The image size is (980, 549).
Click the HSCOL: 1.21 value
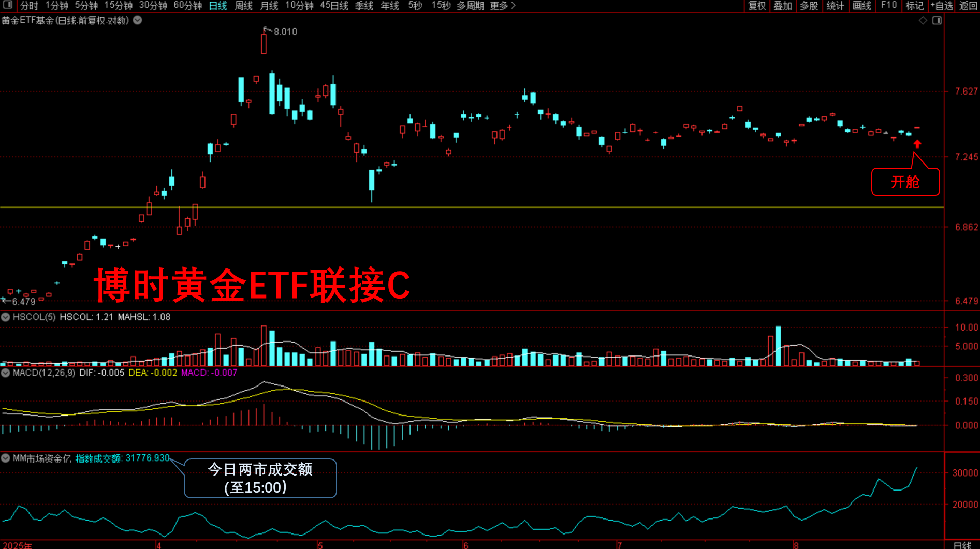(x=86, y=317)
